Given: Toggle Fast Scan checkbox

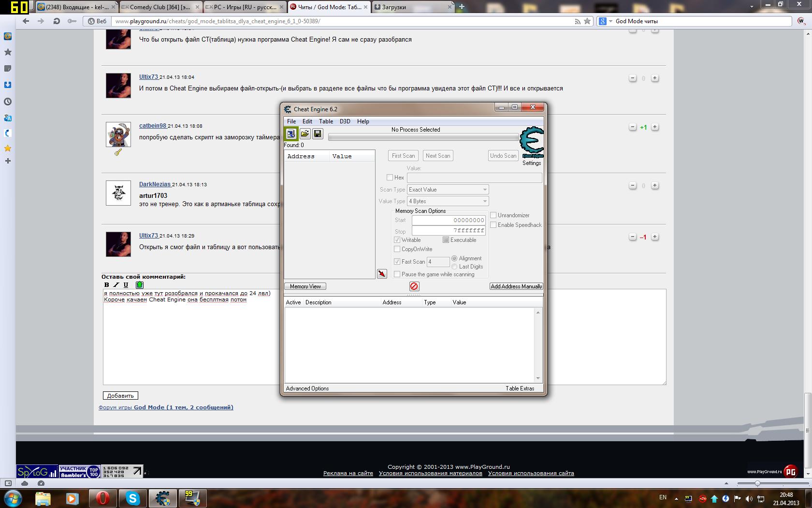Looking at the screenshot, I should click(397, 262).
